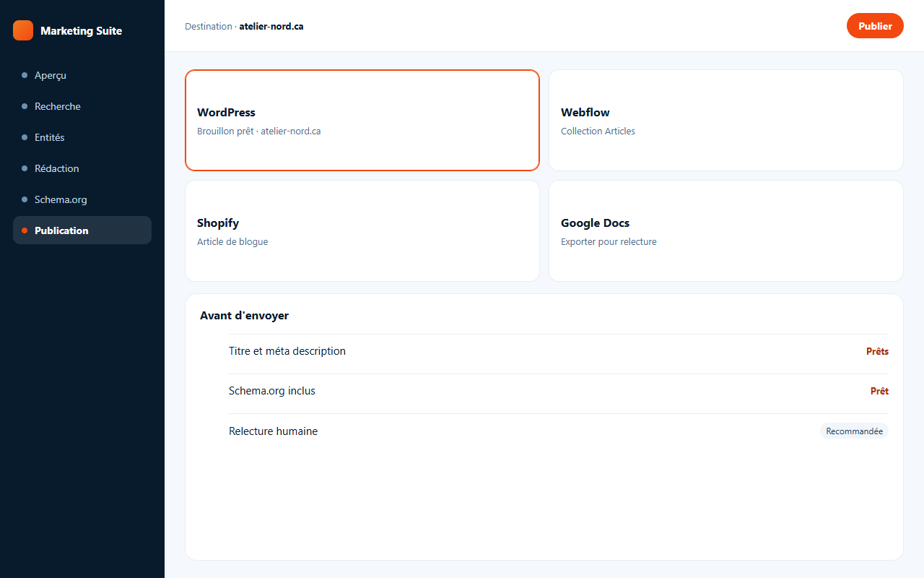
Task: Choose the Shopify destination card
Action: click(x=362, y=230)
